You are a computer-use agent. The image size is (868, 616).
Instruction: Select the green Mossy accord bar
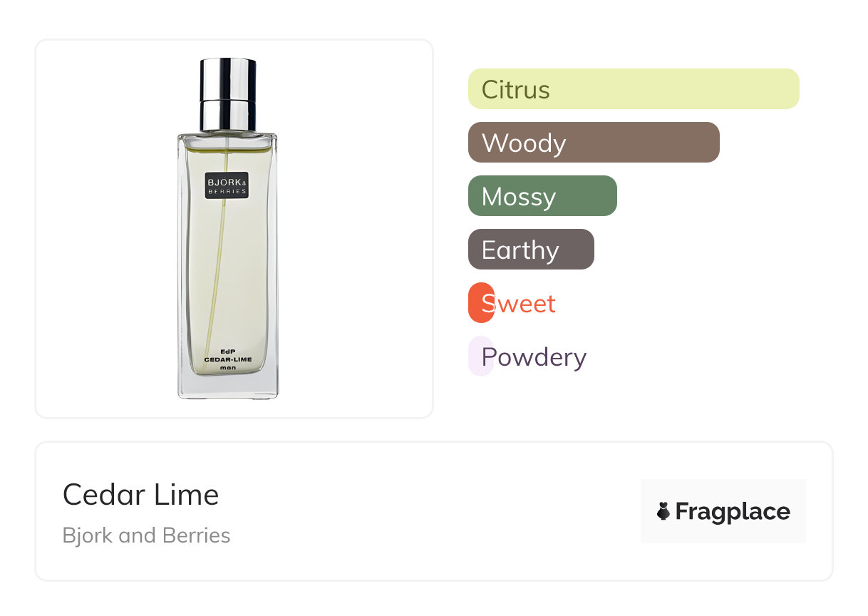point(542,196)
